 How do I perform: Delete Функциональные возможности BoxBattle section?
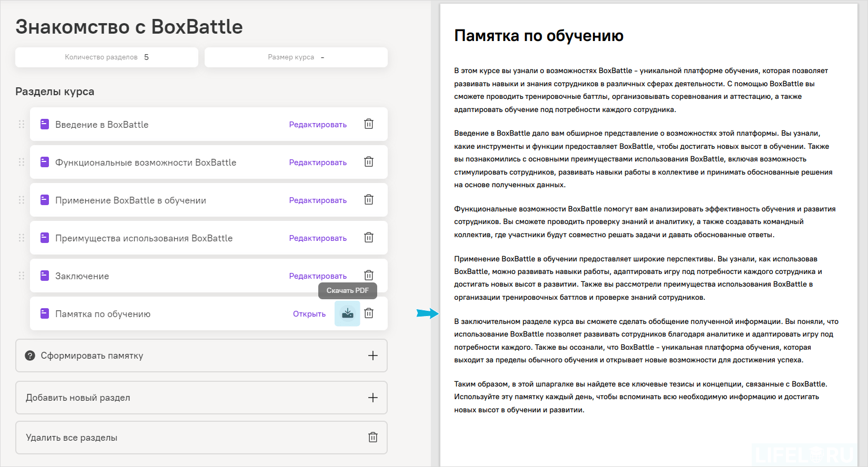pos(369,162)
